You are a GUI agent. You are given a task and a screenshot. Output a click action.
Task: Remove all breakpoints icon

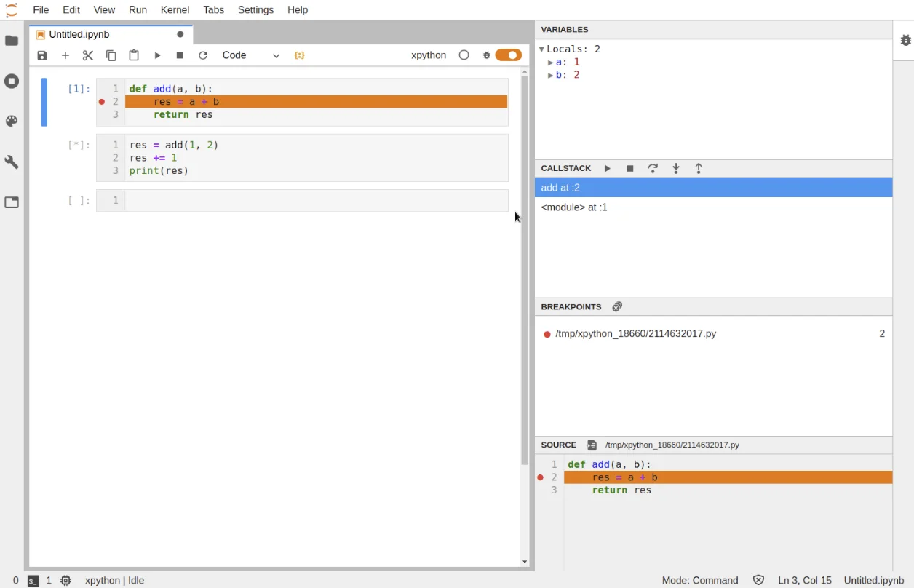[617, 306]
